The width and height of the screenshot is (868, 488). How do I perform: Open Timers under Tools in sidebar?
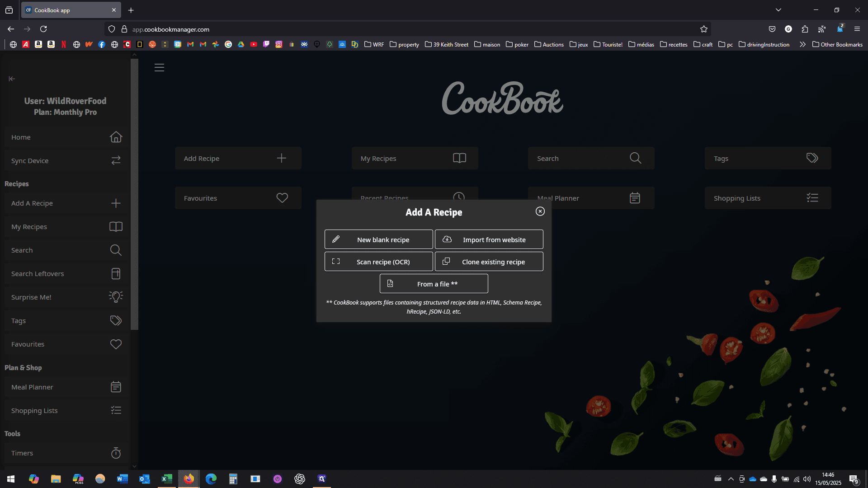66,453
